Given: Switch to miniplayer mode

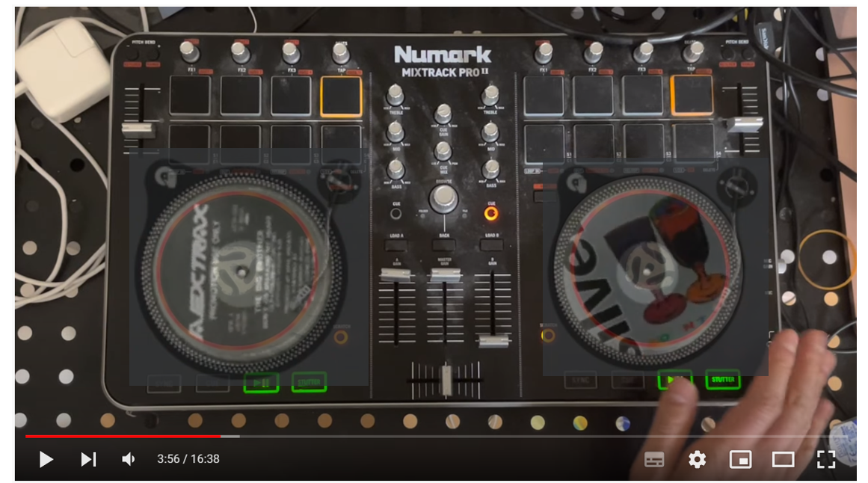Looking at the screenshot, I should pos(740,460).
